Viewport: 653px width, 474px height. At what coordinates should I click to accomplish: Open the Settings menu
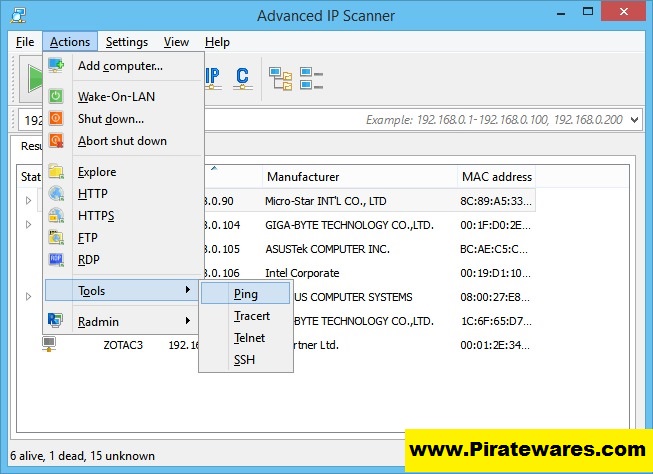[x=127, y=42]
